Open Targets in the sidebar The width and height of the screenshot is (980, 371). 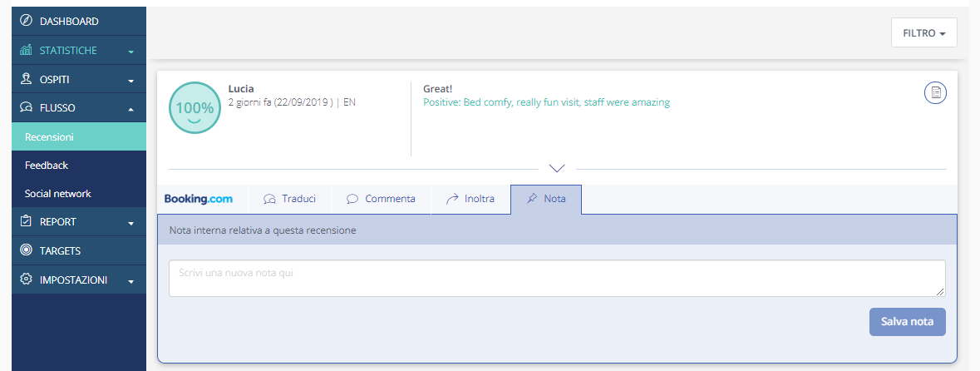(x=79, y=250)
